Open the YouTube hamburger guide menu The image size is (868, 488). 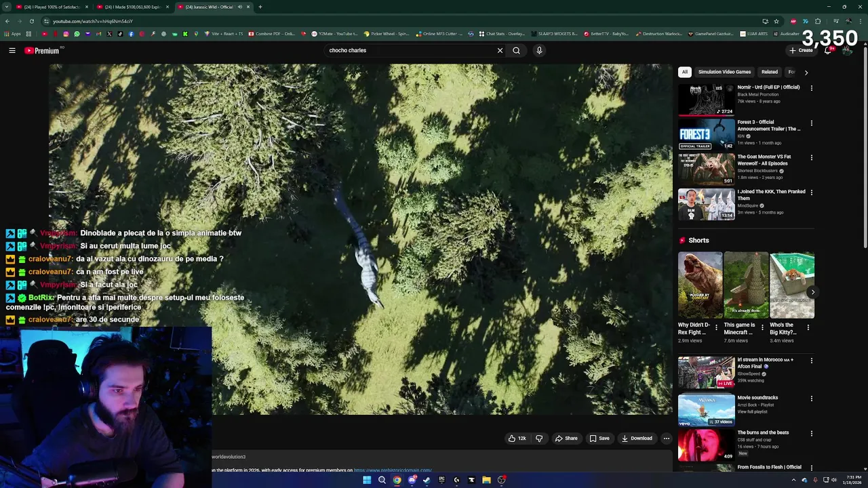[12, 50]
